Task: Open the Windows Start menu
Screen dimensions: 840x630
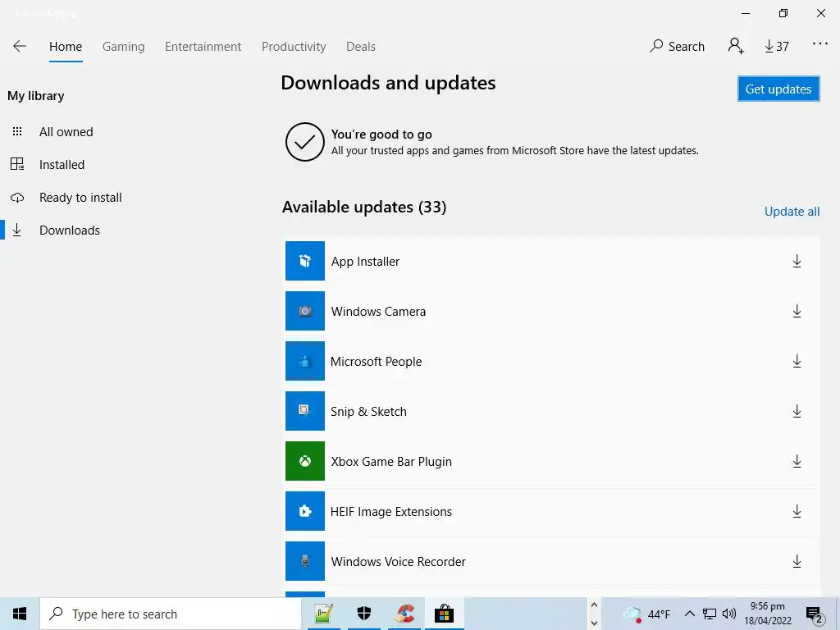Action: click(20, 614)
